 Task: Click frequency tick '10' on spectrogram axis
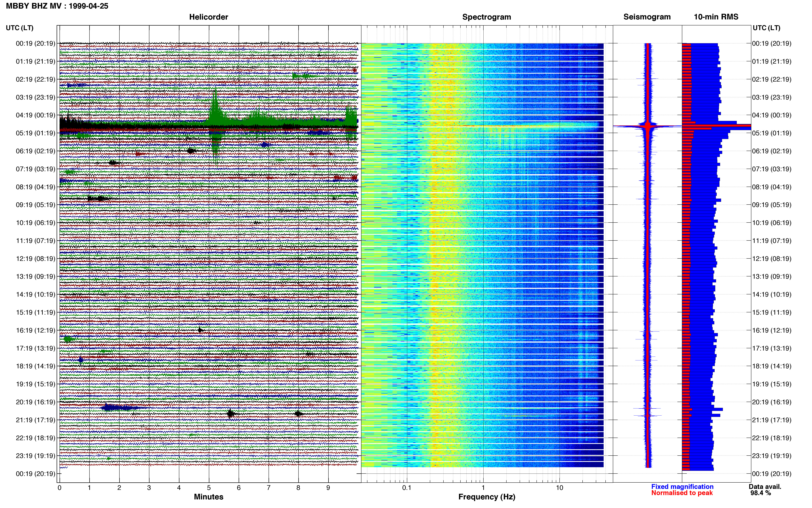[x=559, y=488]
